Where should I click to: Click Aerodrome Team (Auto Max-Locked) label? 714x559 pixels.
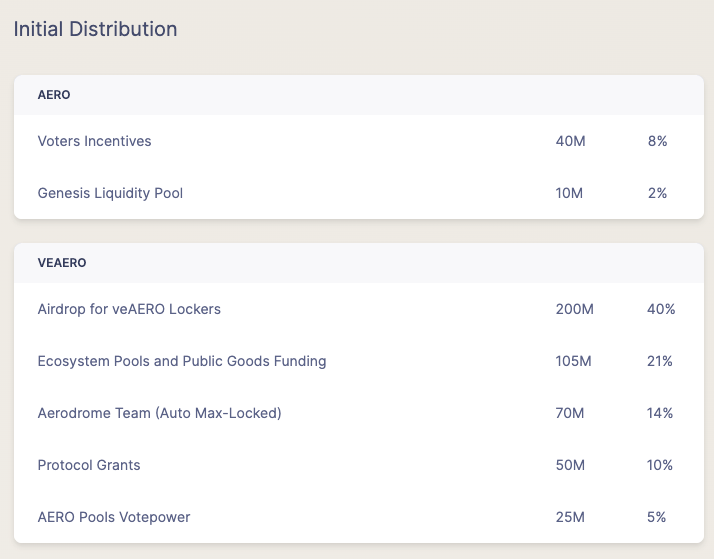pos(159,413)
